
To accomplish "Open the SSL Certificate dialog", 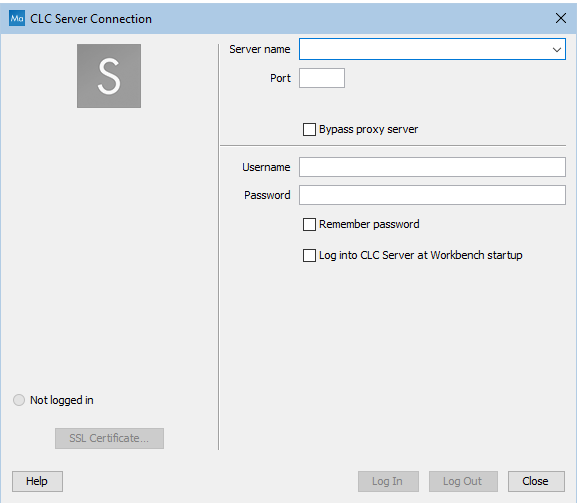I will [x=109, y=438].
